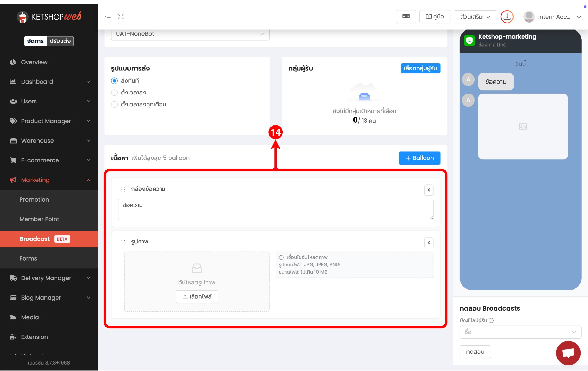This screenshot has height=371, width=588.
Task: Open Member Point submenu item
Action: click(x=39, y=219)
